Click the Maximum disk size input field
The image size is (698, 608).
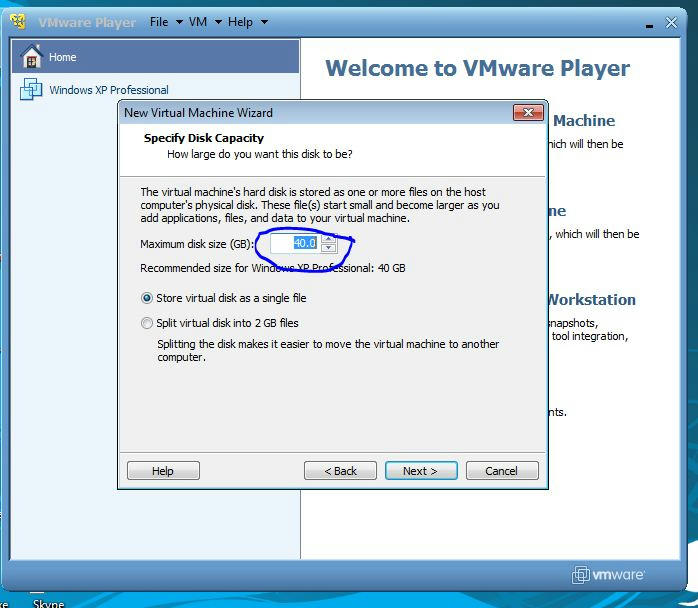click(x=295, y=243)
